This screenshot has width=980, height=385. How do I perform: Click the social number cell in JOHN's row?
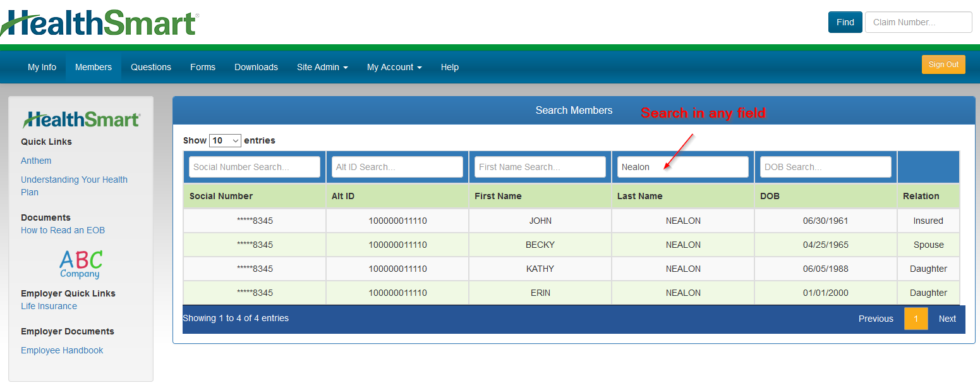[x=255, y=221]
